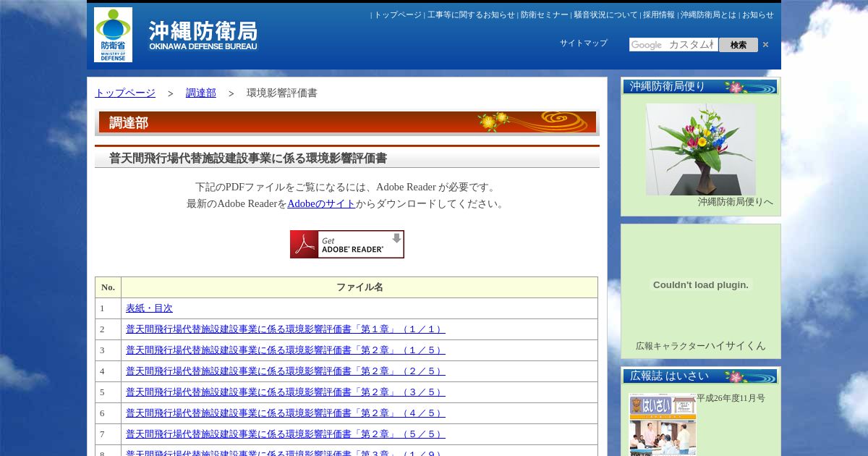Viewport: 868px width, 456px height.
Task: Open お知らせ menu item
Action: (757, 14)
